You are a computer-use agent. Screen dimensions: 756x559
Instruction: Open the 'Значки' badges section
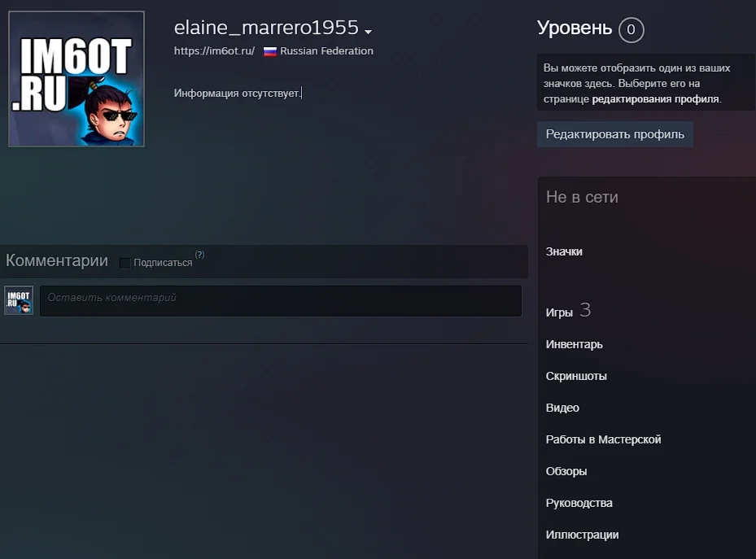click(x=564, y=251)
